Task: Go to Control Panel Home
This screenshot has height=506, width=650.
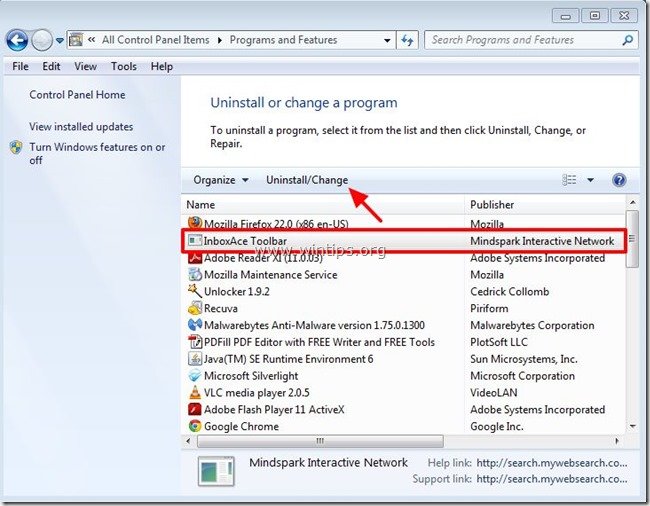Action: tap(77, 94)
